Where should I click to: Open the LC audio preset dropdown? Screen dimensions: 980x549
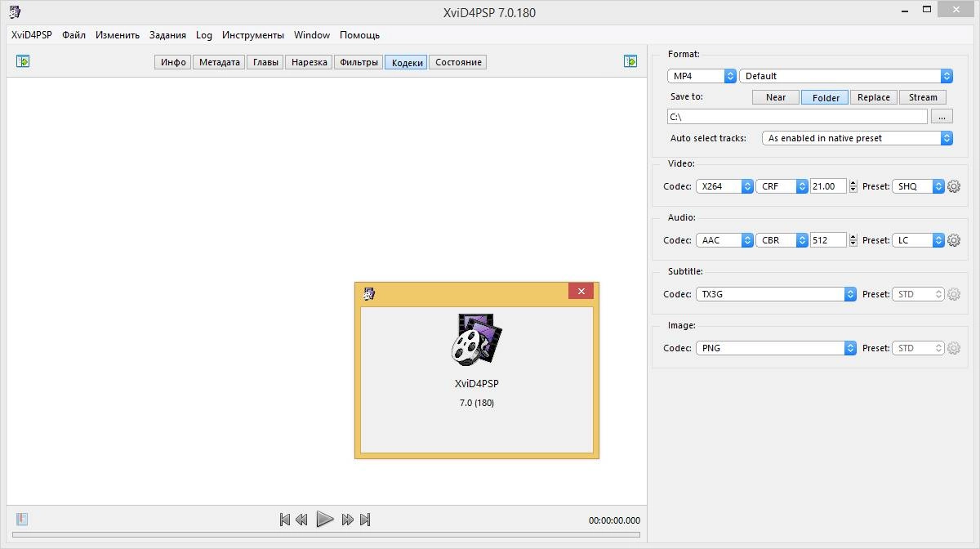point(918,240)
